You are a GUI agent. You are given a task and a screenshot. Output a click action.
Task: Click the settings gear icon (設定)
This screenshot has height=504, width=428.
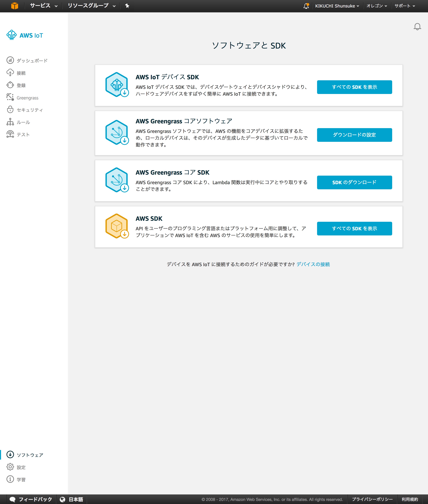[10, 467]
